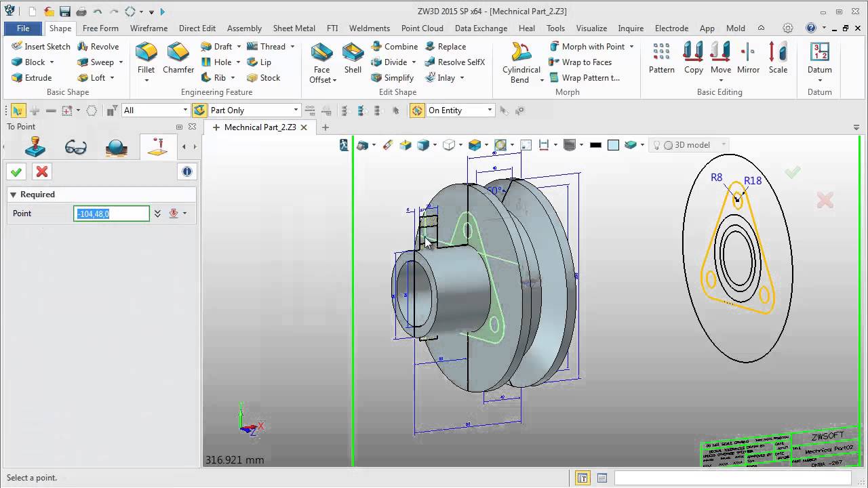868x488 pixels.
Task: Switch to the Free Form tab
Action: (100, 28)
